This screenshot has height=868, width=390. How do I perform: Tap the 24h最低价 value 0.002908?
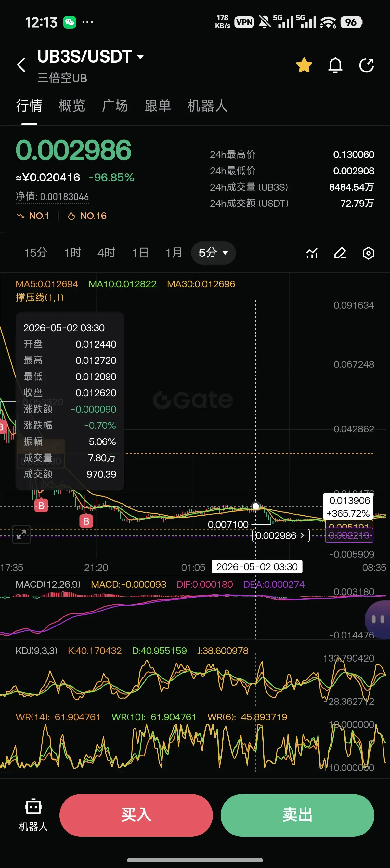click(354, 171)
